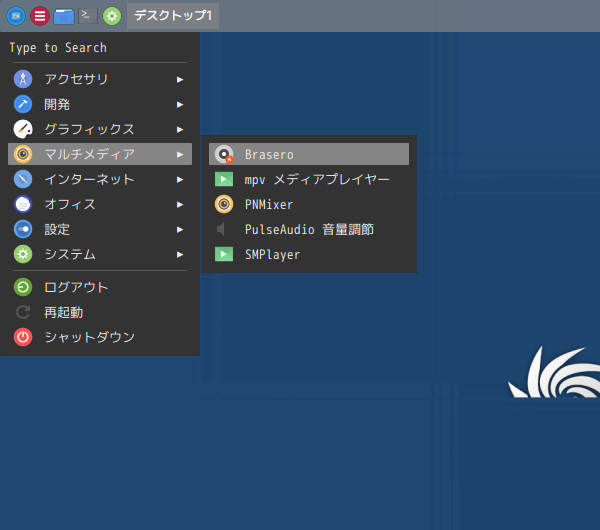Image resolution: width=600 pixels, height=530 pixels.
Task: Expand the マルチメディア submenu arrow
Action: tap(180, 155)
